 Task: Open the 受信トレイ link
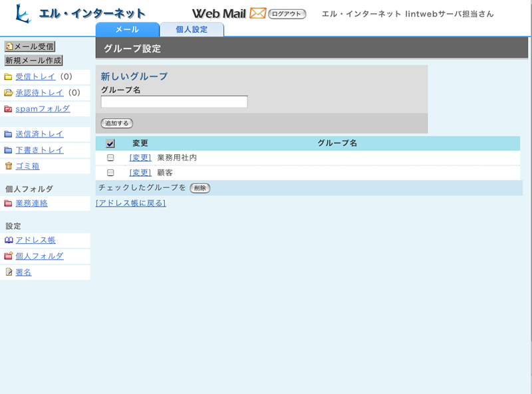click(x=35, y=77)
